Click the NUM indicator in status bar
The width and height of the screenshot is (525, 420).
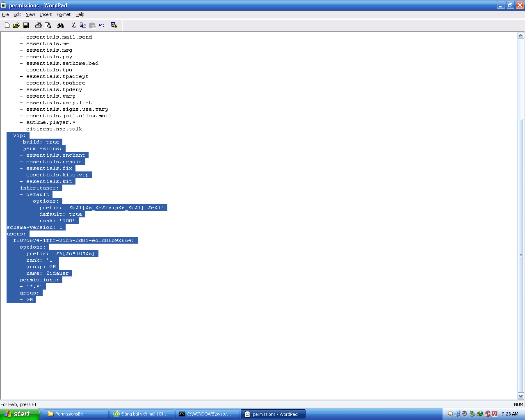coord(518,404)
